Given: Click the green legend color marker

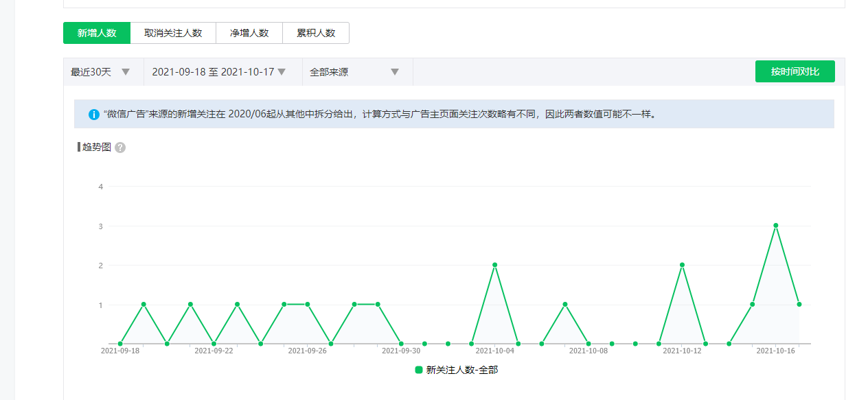Looking at the screenshot, I should tap(419, 370).
